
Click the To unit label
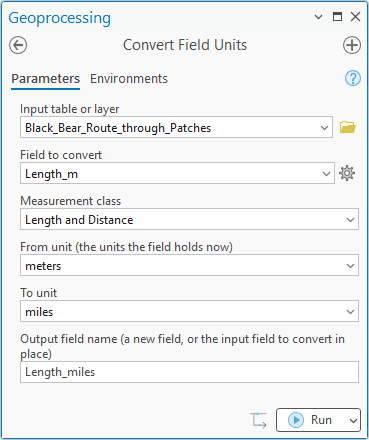pyautogui.click(x=39, y=293)
